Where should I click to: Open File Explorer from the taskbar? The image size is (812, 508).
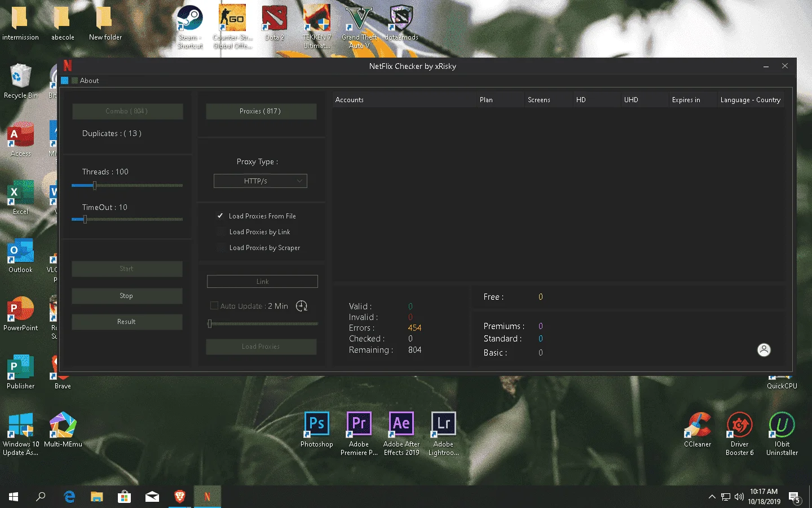point(97,497)
